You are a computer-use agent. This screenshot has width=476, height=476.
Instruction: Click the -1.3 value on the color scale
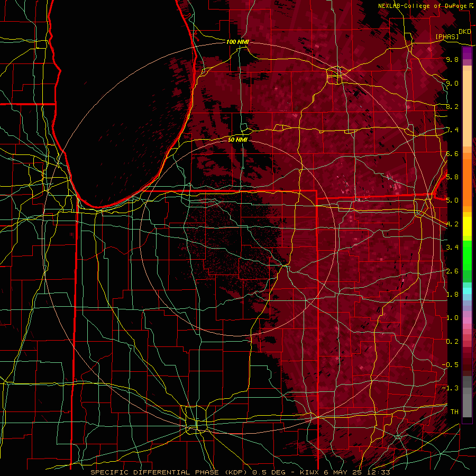click(x=450, y=388)
